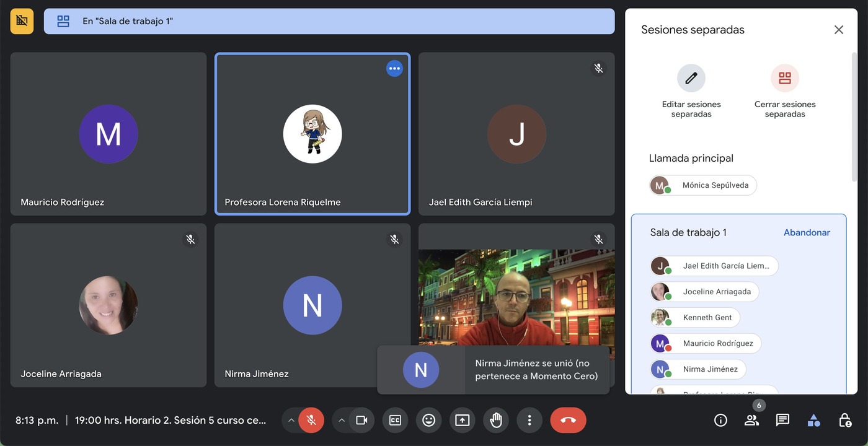Open the chat messages icon
Image resolution: width=868 pixels, height=446 pixels.
(782, 420)
